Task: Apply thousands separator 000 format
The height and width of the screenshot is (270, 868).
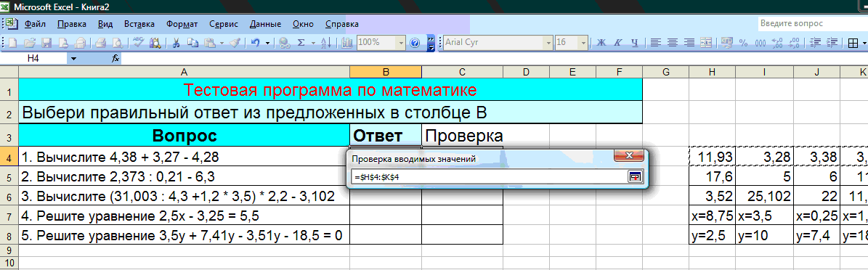Action: tap(760, 43)
